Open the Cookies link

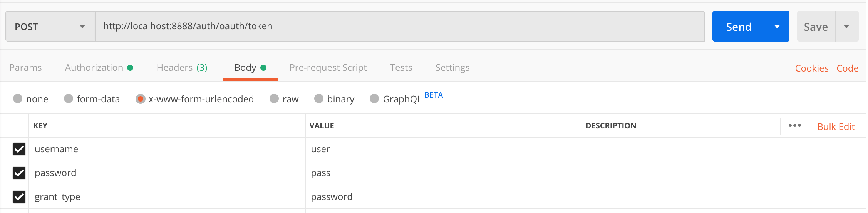pyautogui.click(x=811, y=68)
